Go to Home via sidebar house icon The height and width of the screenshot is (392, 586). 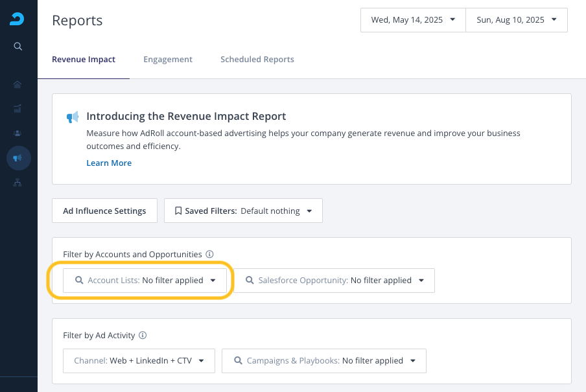click(18, 84)
